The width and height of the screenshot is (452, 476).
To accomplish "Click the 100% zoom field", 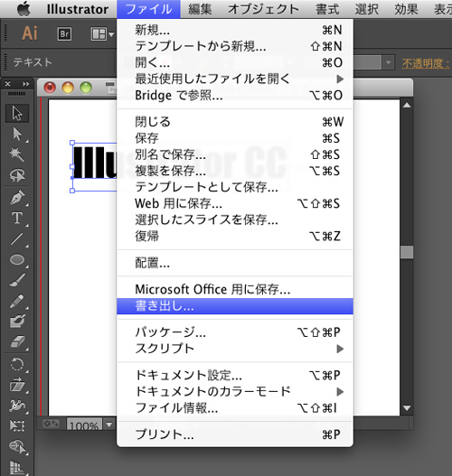I will pos(84,425).
